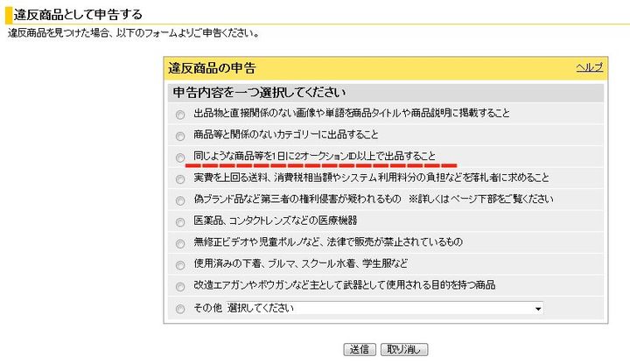Click the label text 商品等と関係のないカテゴリーに出品すること
630x364 pixels.
(x=286, y=135)
